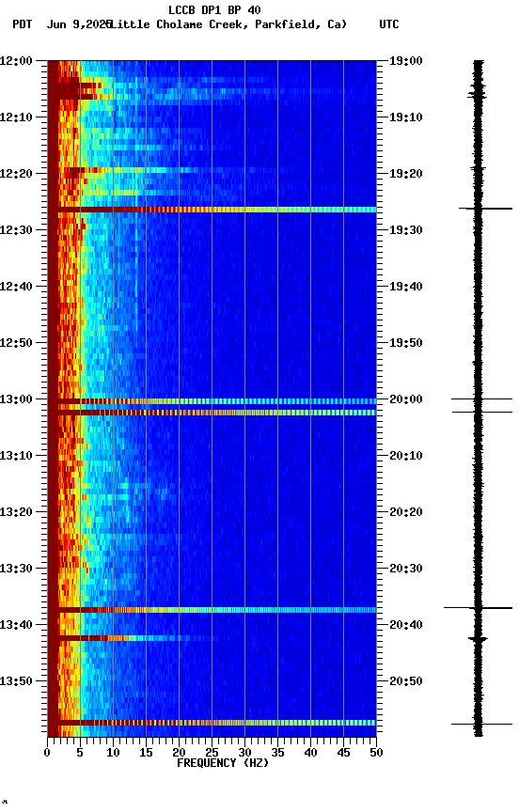
Task: Click the seismogram spike near 20:37 UTC
Action: point(478,607)
